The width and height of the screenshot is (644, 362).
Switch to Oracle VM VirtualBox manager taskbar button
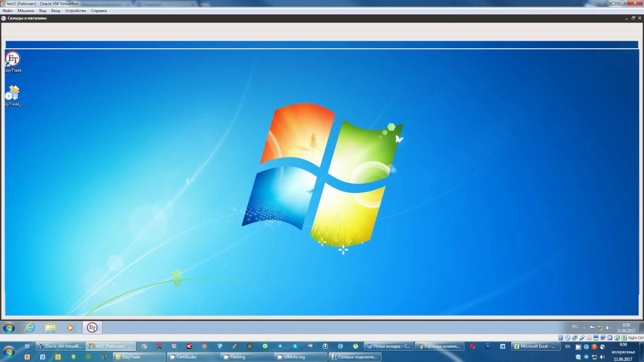60,346
